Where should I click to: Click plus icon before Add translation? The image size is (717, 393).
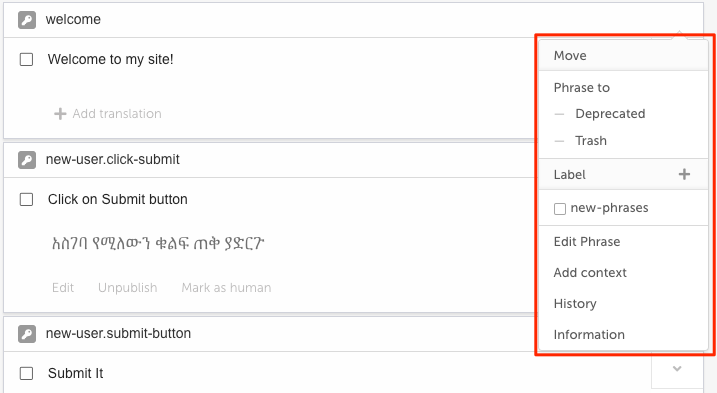[60, 113]
